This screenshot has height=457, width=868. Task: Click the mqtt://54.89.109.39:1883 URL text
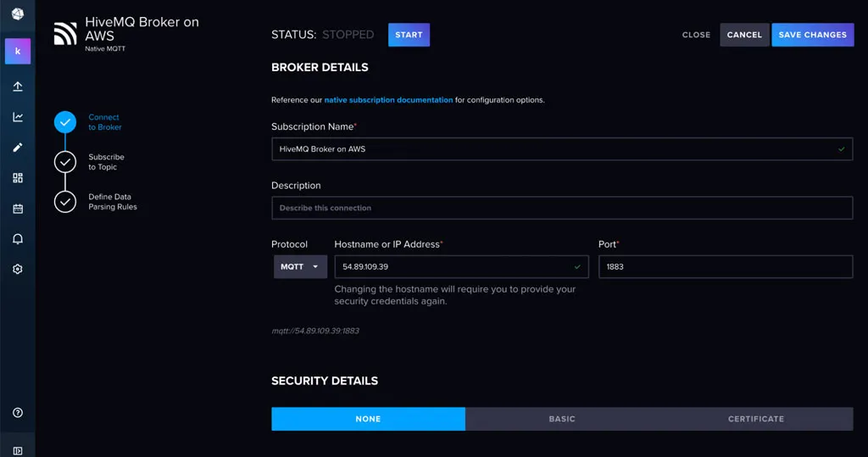tap(315, 332)
